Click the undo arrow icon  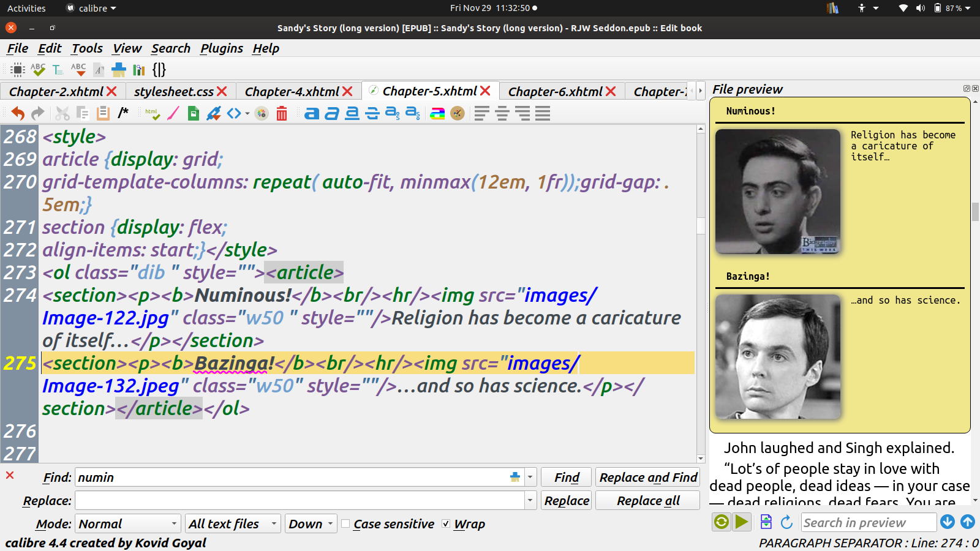click(18, 113)
